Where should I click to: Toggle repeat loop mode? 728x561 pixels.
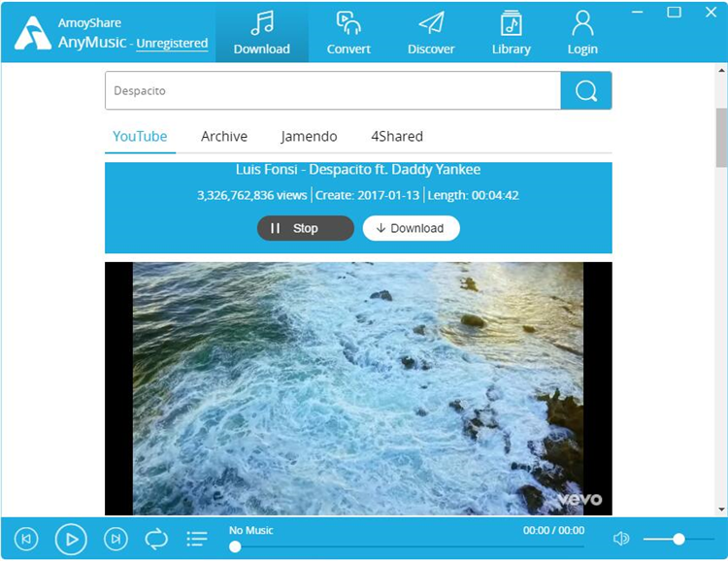(156, 540)
